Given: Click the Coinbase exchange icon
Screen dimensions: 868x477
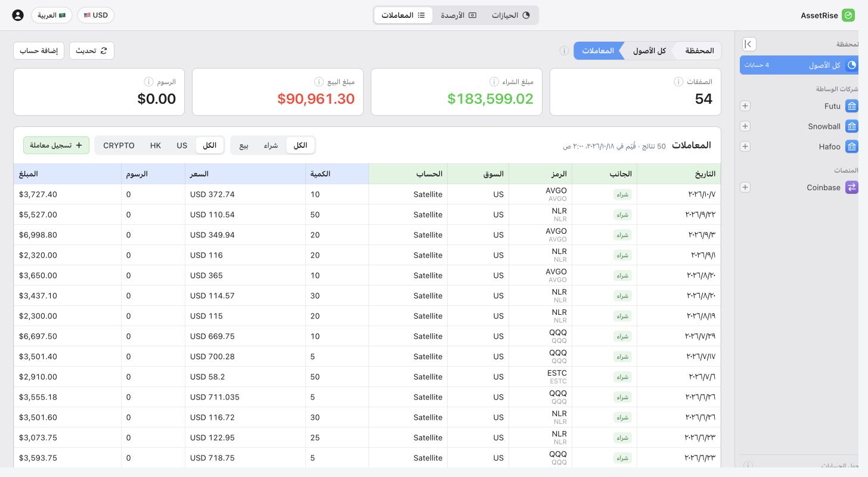Looking at the screenshot, I should (852, 187).
